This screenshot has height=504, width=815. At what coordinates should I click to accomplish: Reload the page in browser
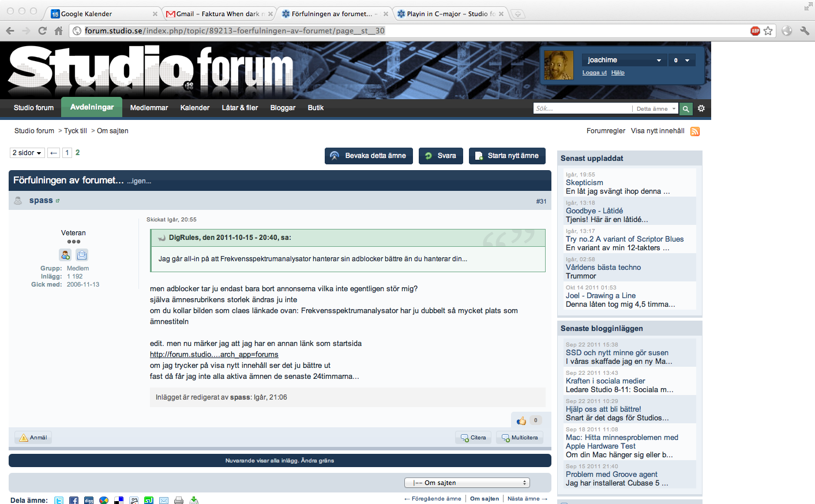tap(42, 31)
